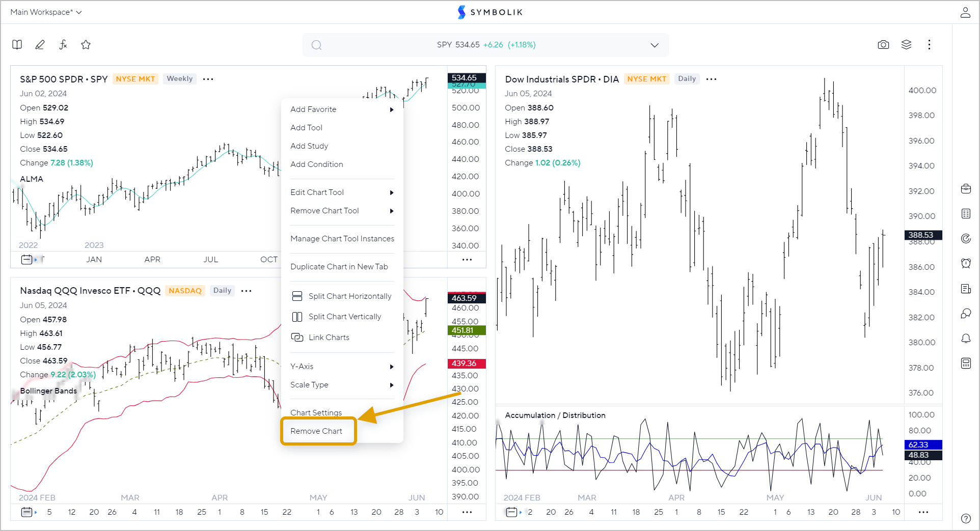
Task: Click the Bollinger Bands study label
Action: click(x=48, y=391)
